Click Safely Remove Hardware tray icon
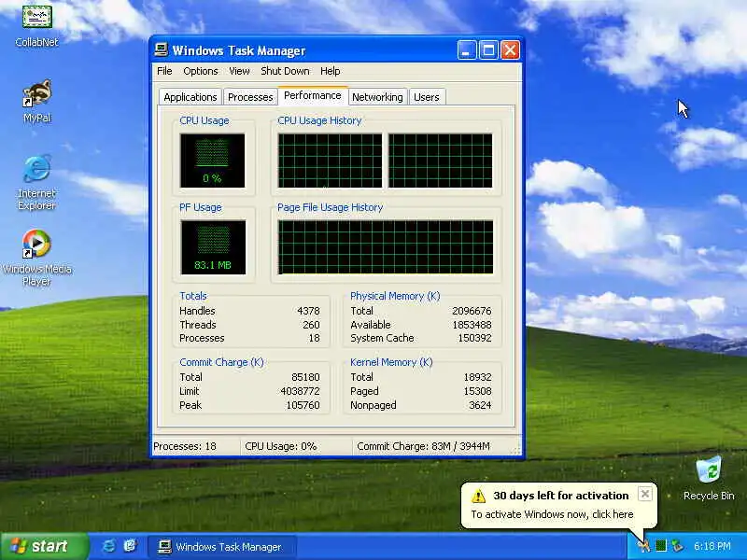747x560 pixels. (x=676, y=546)
